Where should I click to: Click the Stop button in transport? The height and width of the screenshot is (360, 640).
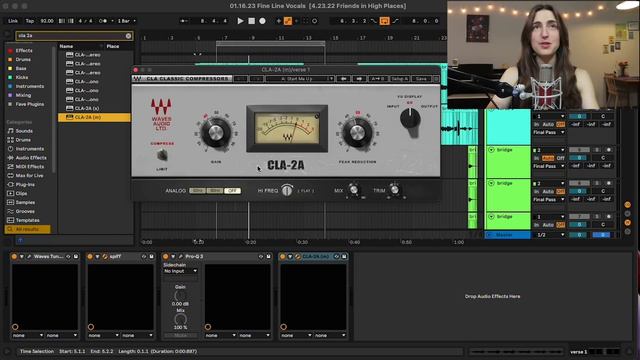[251, 21]
